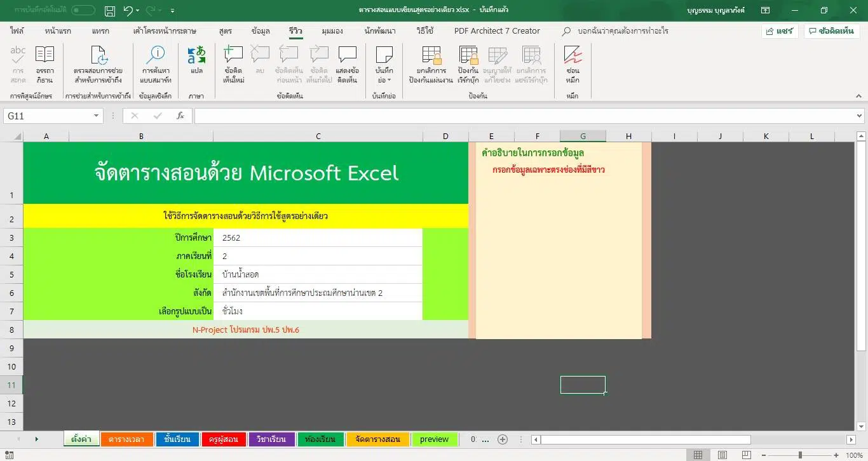Switch to sheet ห้องเรียน
The image size is (868, 461).
pyautogui.click(x=320, y=439)
